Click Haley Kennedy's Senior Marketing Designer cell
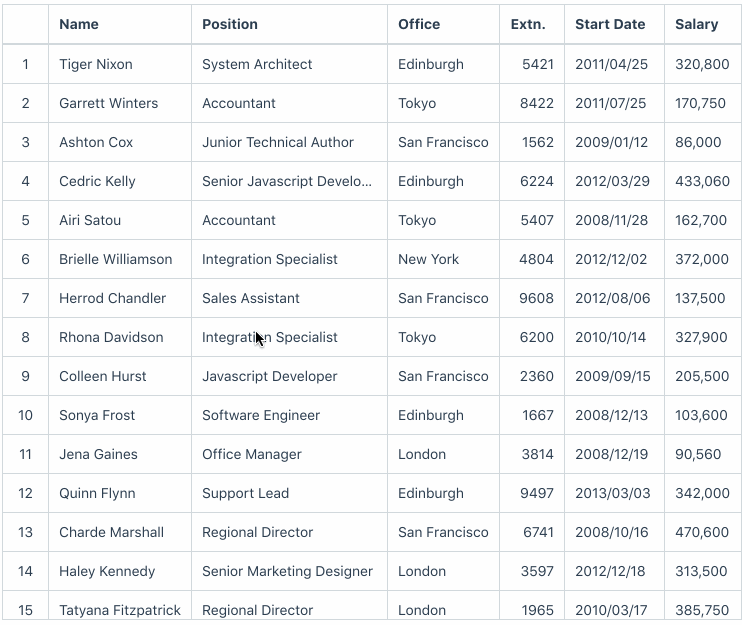 (287, 571)
